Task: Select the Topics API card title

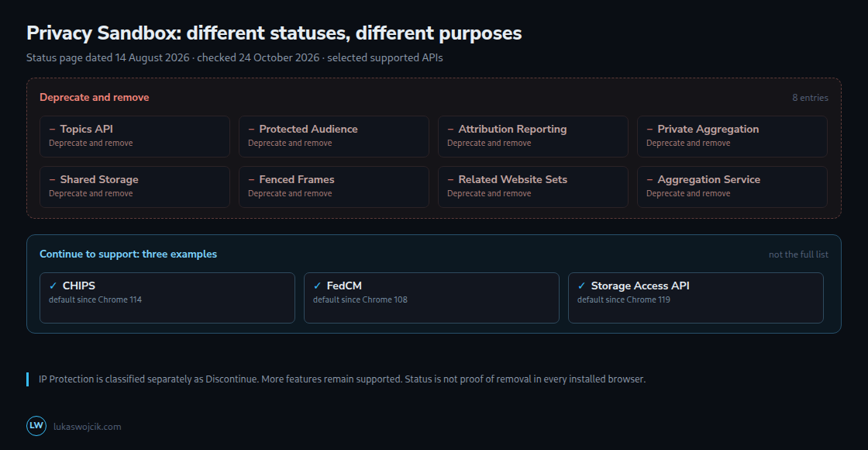Action: [x=86, y=129]
